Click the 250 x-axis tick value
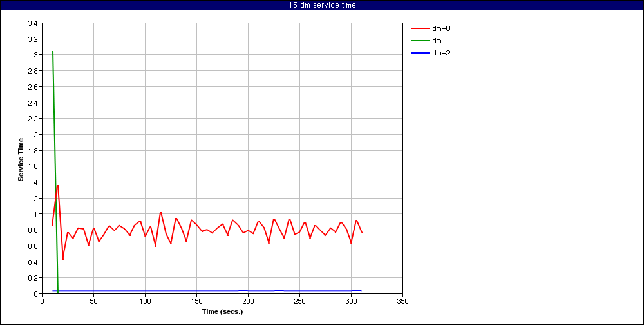This screenshot has width=644, height=325. point(300,301)
